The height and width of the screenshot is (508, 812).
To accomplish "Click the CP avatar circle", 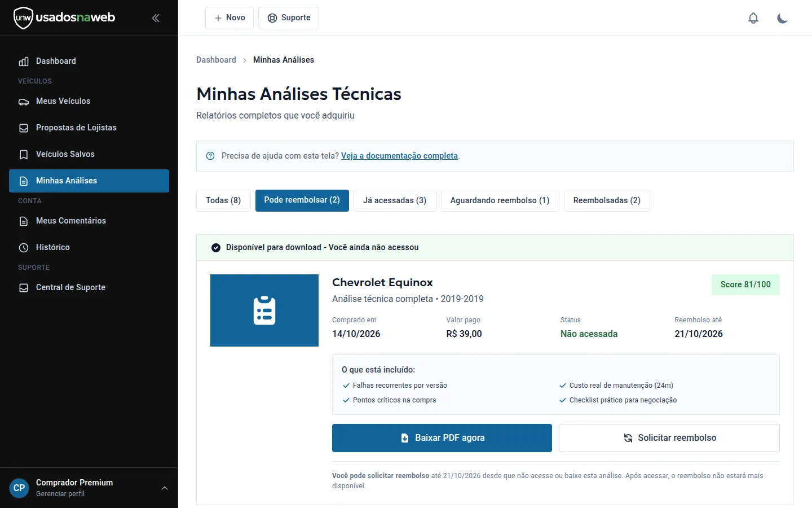I will [x=19, y=488].
